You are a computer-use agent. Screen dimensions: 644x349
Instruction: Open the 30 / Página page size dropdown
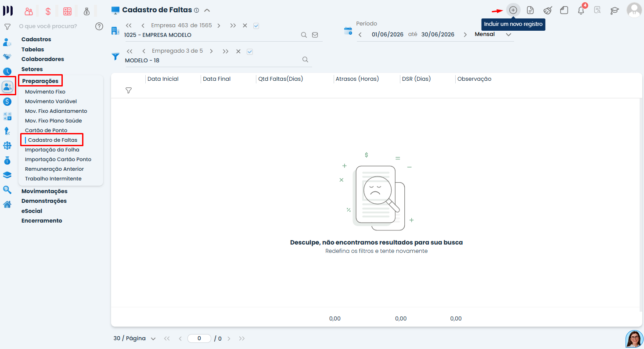pyautogui.click(x=134, y=338)
